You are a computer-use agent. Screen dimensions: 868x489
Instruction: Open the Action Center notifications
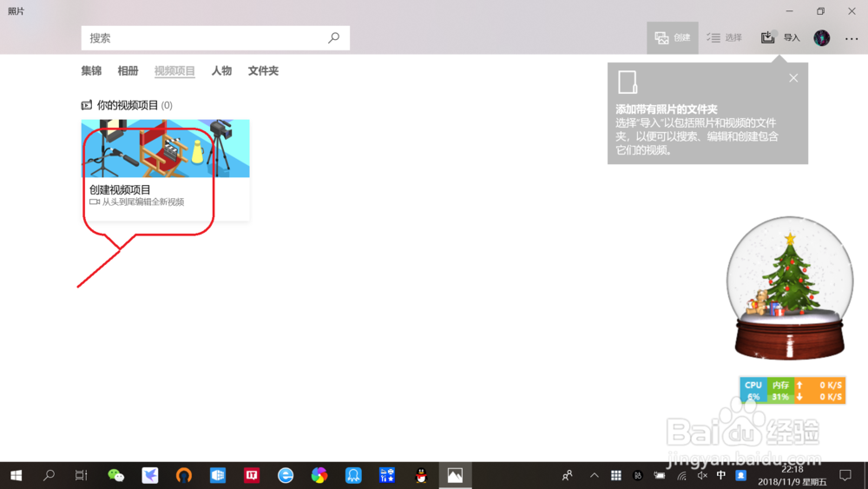pos(845,475)
